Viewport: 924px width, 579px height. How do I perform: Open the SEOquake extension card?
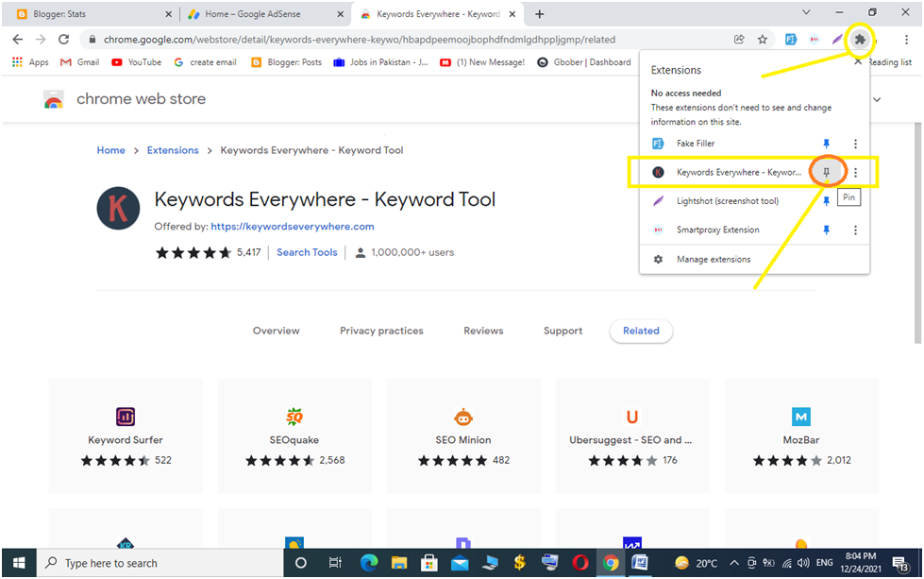pos(294,436)
